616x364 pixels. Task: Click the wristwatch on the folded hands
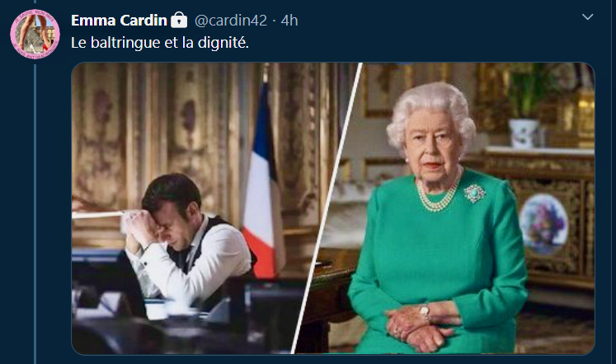coord(424,313)
